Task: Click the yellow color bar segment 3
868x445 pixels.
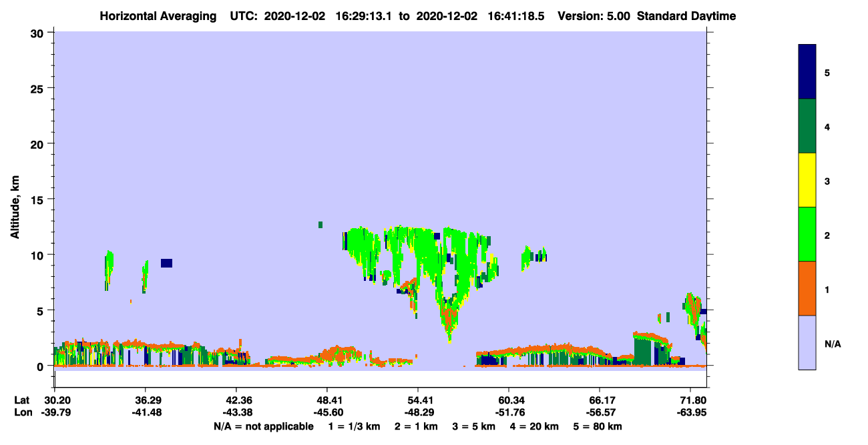Action: 807,180
